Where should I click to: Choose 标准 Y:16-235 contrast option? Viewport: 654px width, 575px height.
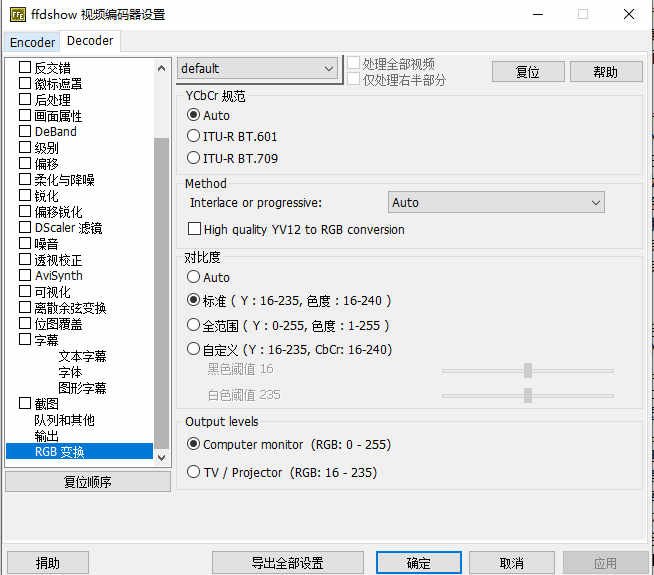click(193, 300)
